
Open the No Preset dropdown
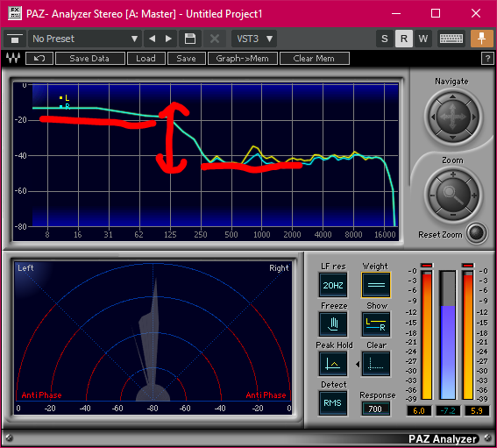(x=85, y=39)
